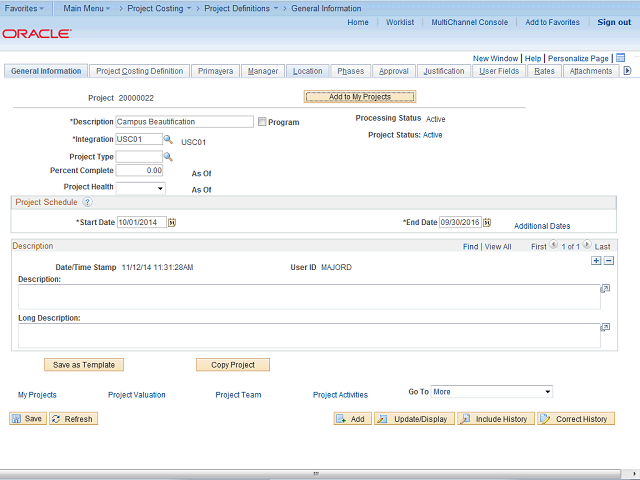Open the End Date calendar picker
The image size is (640, 480).
(487, 222)
